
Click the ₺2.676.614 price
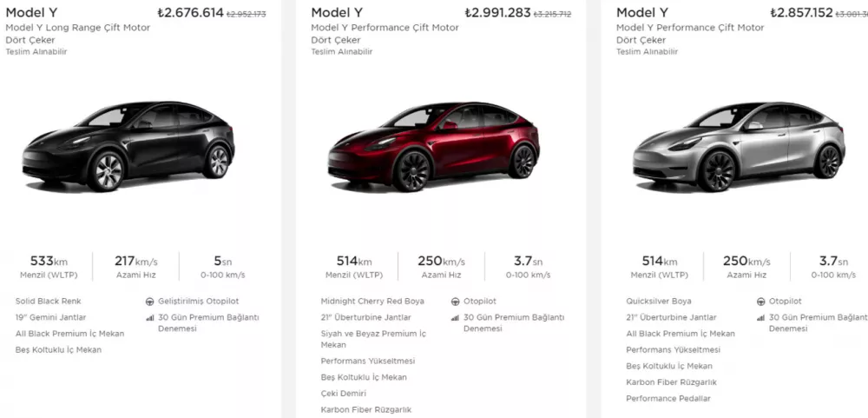pos(190,13)
